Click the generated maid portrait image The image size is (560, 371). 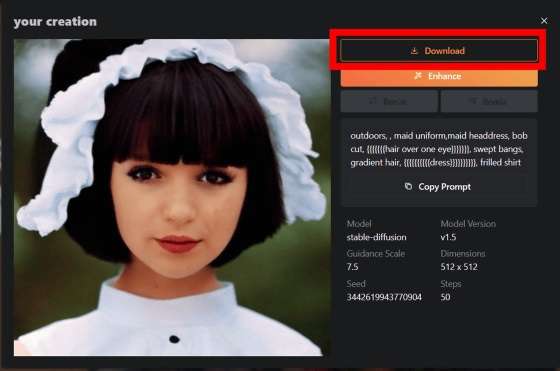point(171,197)
